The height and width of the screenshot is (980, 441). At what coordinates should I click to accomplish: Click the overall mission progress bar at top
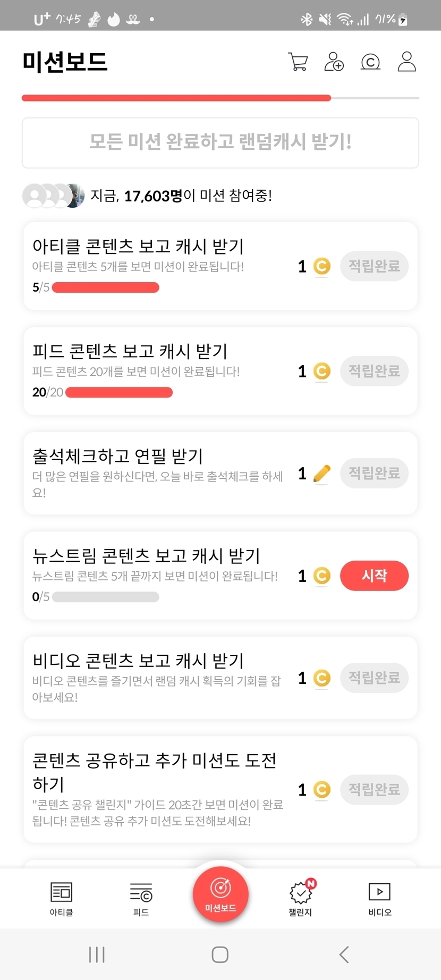220,98
